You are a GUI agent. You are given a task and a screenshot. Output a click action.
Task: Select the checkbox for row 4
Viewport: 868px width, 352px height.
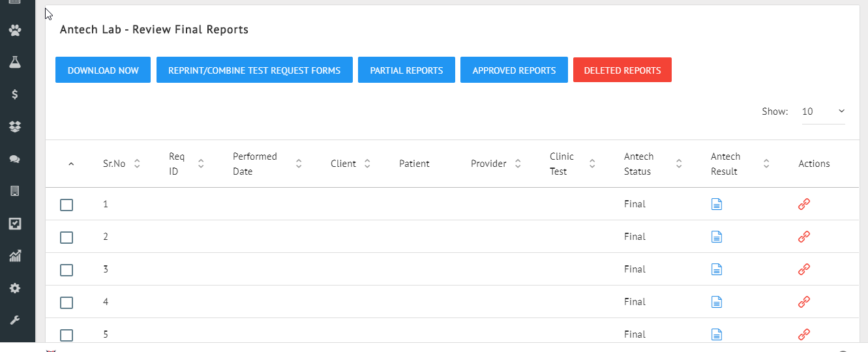click(x=67, y=302)
